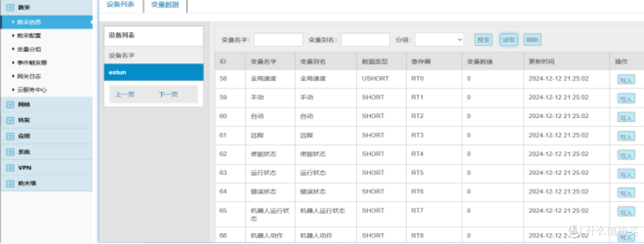
Task: Click the 设备名字 header in device list
Action: [154, 55]
